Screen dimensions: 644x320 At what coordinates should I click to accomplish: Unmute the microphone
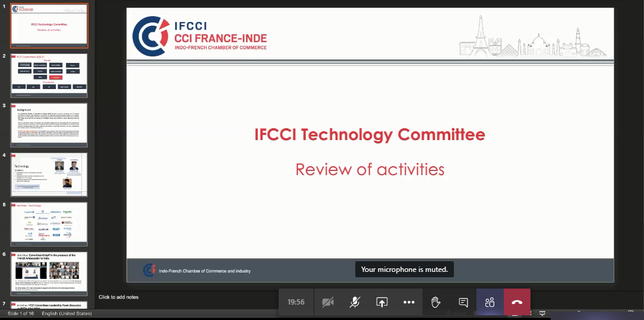pyautogui.click(x=355, y=302)
